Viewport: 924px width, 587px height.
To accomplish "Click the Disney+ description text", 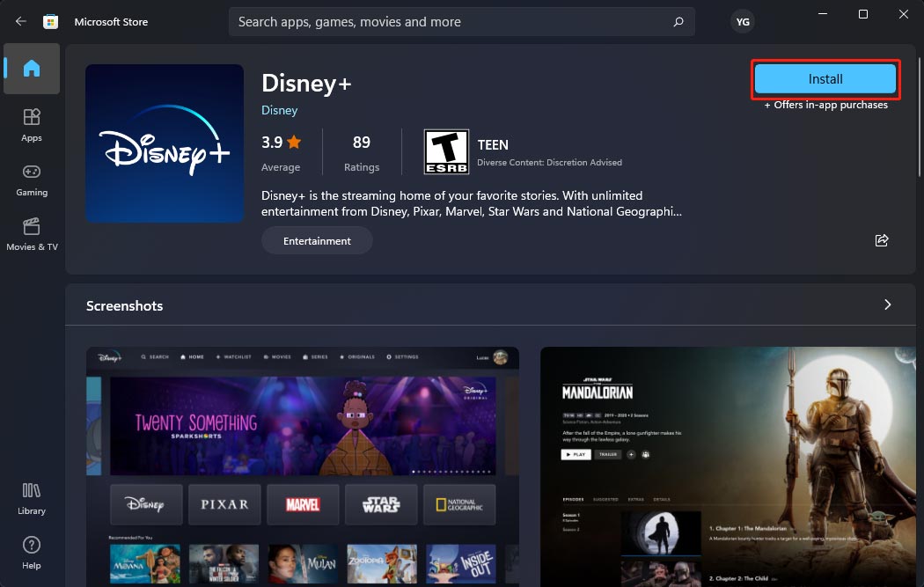I will pyautogui.click(x=472, y=203).
